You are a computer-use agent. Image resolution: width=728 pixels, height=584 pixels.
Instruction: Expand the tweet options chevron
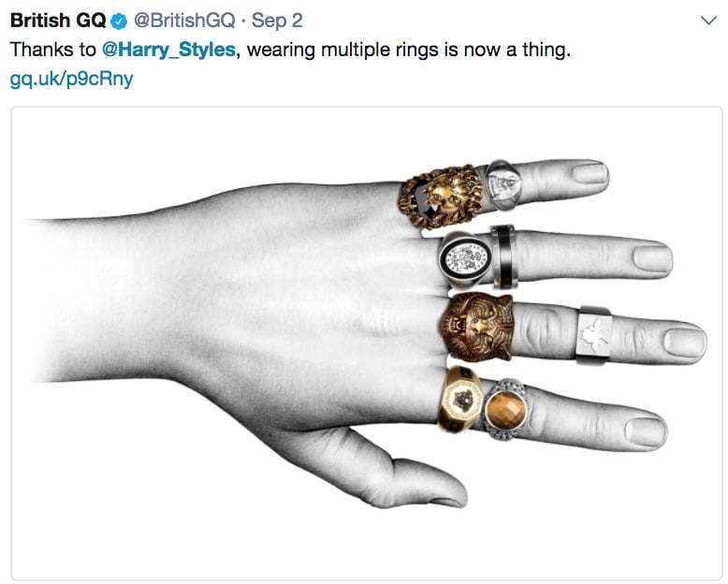[x=708, y=22]
